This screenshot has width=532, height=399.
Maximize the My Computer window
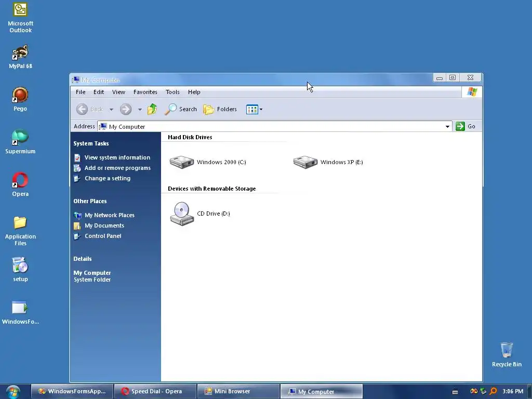(x=453, y=78)
